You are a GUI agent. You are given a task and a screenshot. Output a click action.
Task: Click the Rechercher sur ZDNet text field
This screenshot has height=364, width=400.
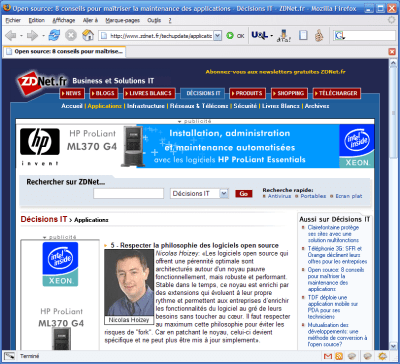point(128,193)
